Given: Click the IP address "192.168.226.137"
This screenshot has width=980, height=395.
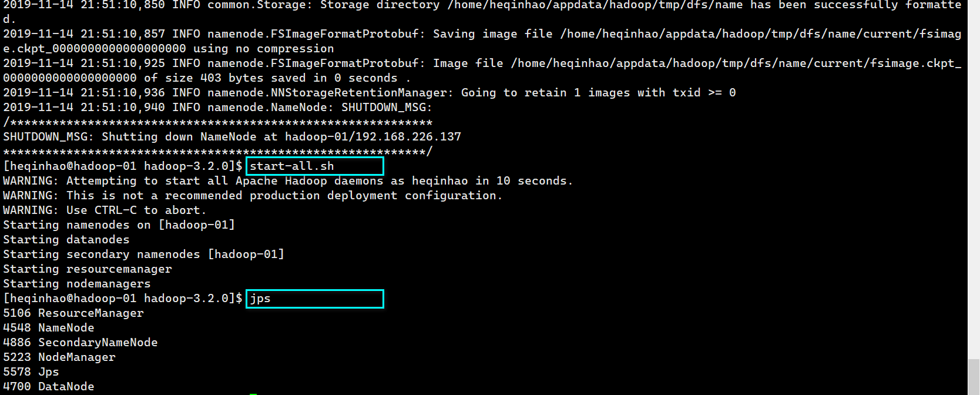Looking at the screenshot, I should (x=408, y=137).
